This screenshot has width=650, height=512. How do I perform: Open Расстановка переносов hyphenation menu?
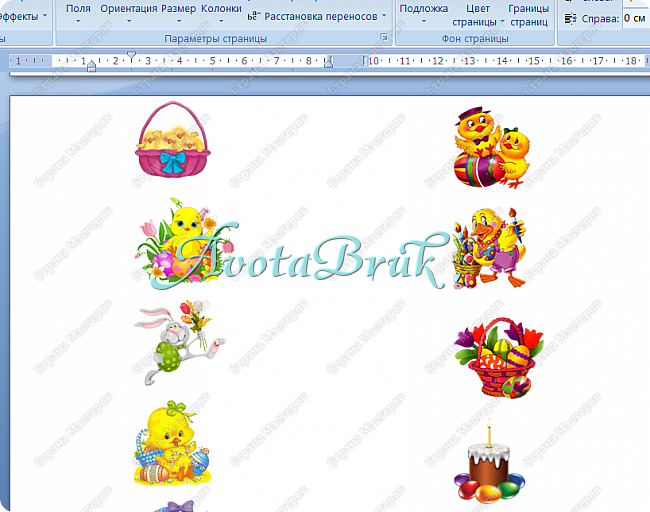click(x=317, y=17)
